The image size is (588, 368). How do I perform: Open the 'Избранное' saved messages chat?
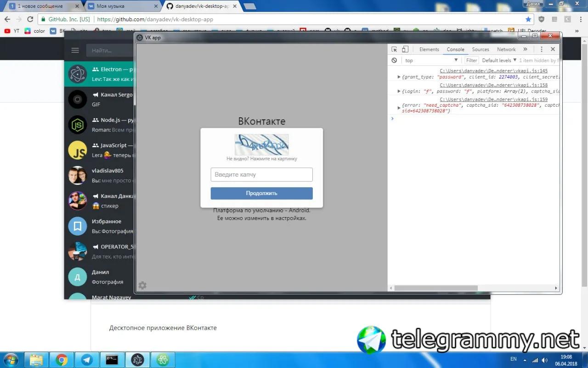[99, 226]
